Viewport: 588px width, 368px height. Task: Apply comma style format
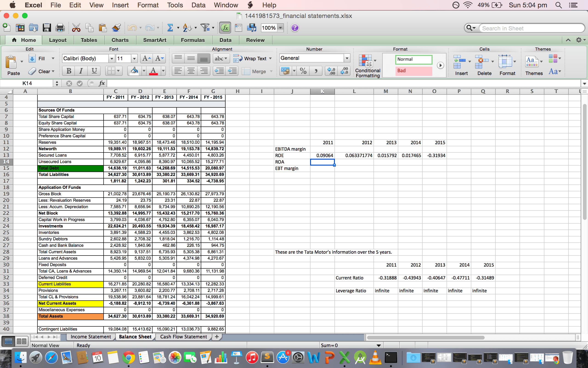click(316, 71)
